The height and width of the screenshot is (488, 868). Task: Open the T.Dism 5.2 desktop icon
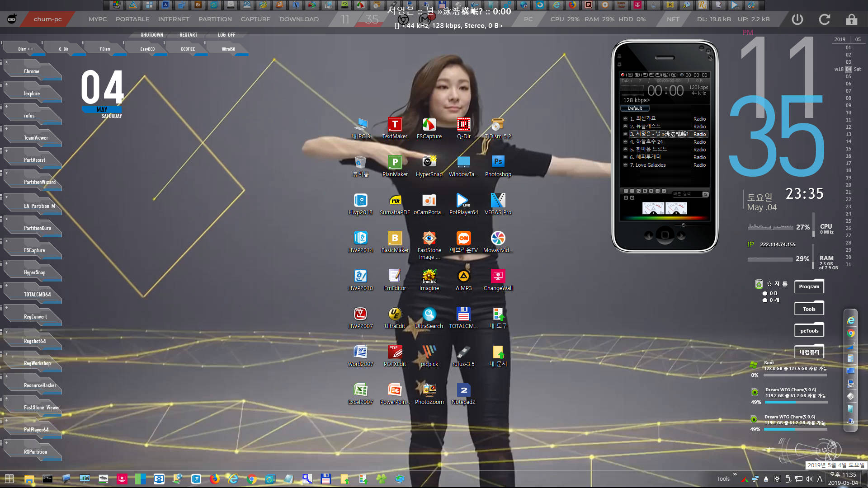click(x=498, y=128)
